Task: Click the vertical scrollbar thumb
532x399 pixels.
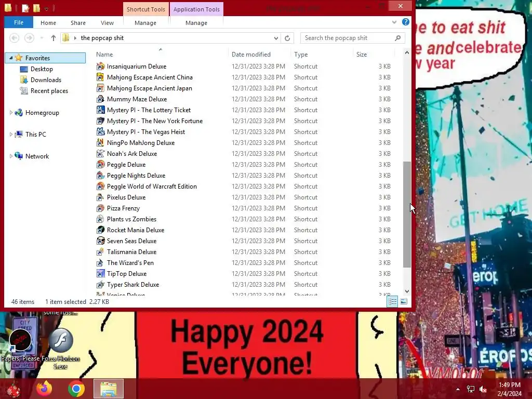Action: (407, 215)
